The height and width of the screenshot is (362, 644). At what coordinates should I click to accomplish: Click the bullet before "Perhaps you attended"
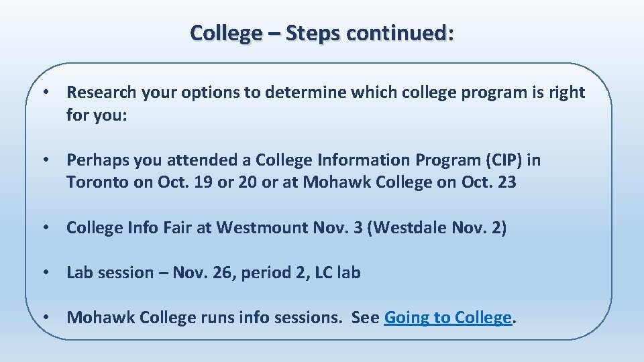point(46,160)
